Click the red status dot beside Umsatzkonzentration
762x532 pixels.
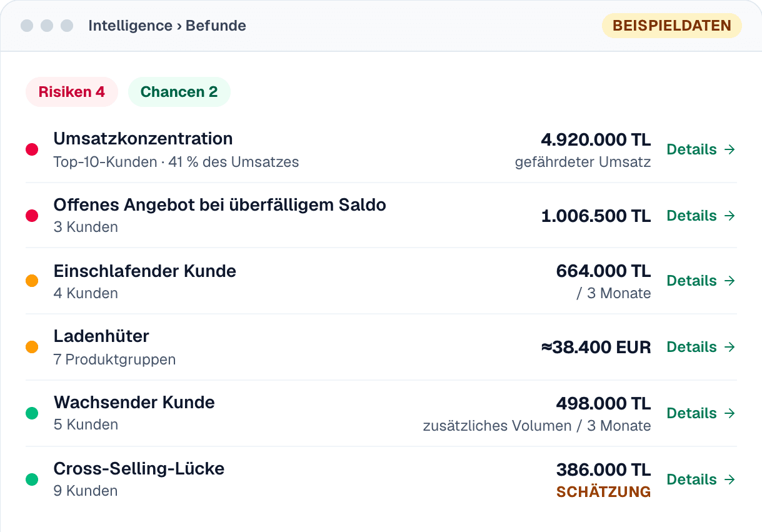coord(32,149)
